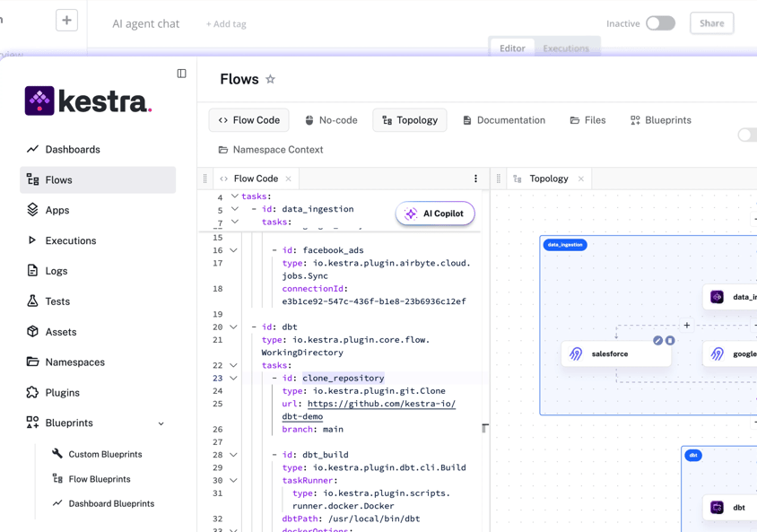Screen dimensions: 757x532
Task: Toggle the switch right of Blueprints tab
Action: (746, 135)
